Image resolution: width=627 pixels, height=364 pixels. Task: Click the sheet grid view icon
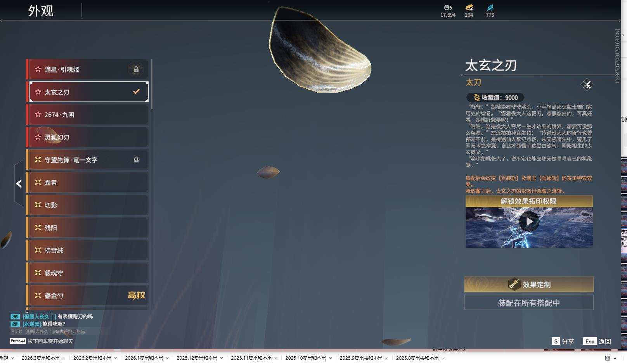click(x=608, y=358)
